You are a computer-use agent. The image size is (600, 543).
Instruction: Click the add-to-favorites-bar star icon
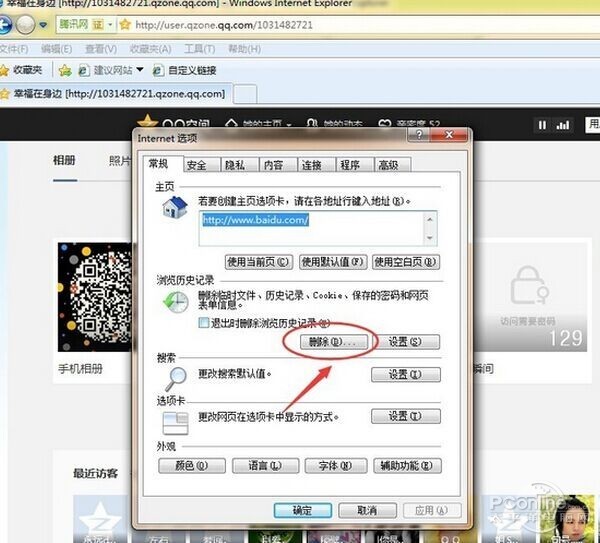[65, 70]
